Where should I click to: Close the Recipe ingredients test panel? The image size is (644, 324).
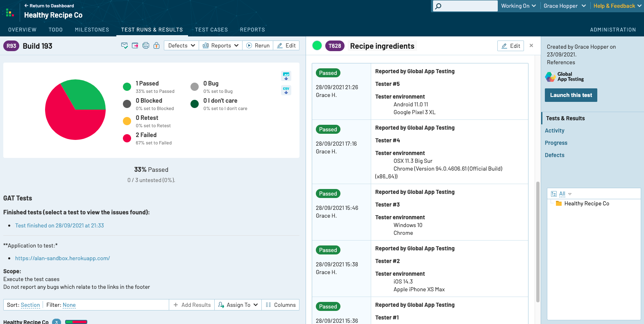point(531,45)
